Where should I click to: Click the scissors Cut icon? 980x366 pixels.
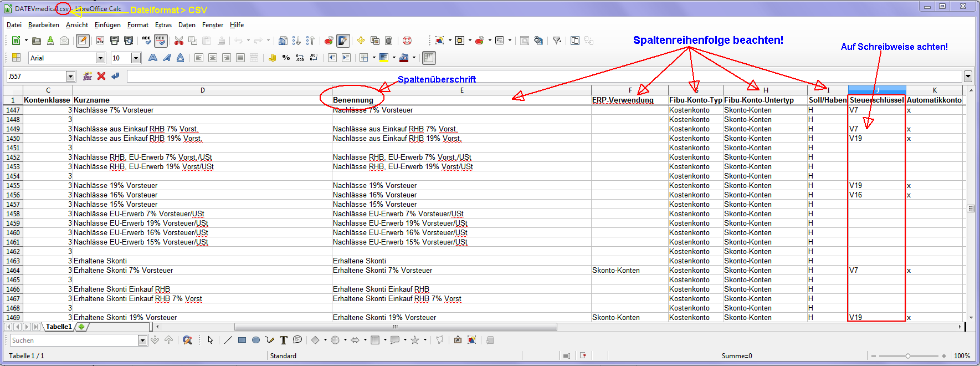click(x=178, y=40)
